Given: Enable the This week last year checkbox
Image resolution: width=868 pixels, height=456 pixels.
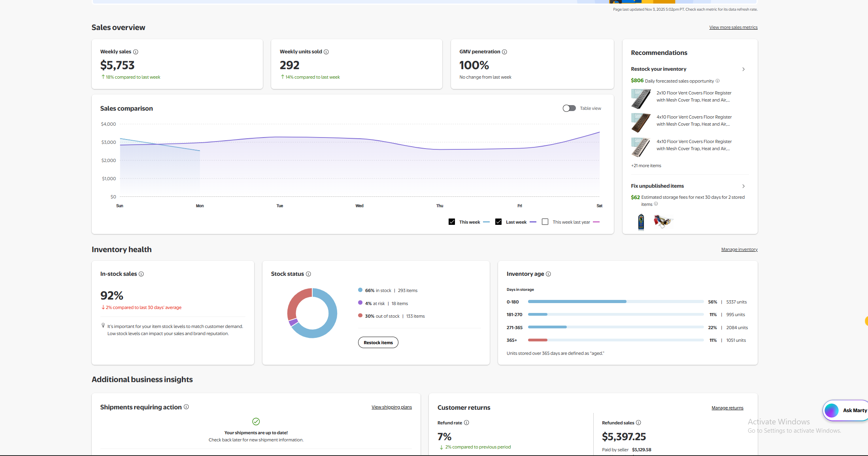Looking at the screenshot, I should pyautogui.click(x=545, y=222).
